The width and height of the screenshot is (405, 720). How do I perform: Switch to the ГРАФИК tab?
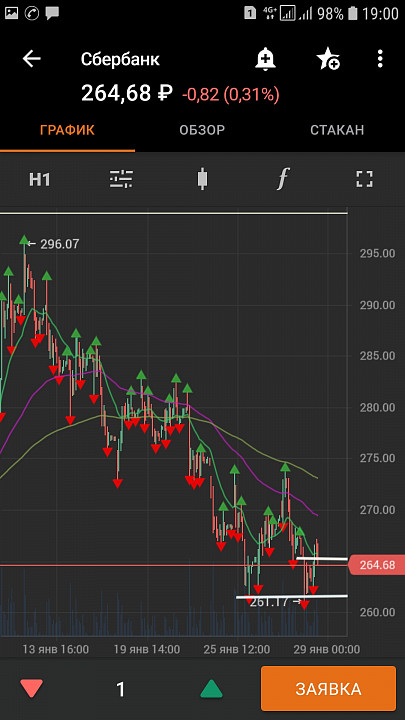[x=67, y=130]
